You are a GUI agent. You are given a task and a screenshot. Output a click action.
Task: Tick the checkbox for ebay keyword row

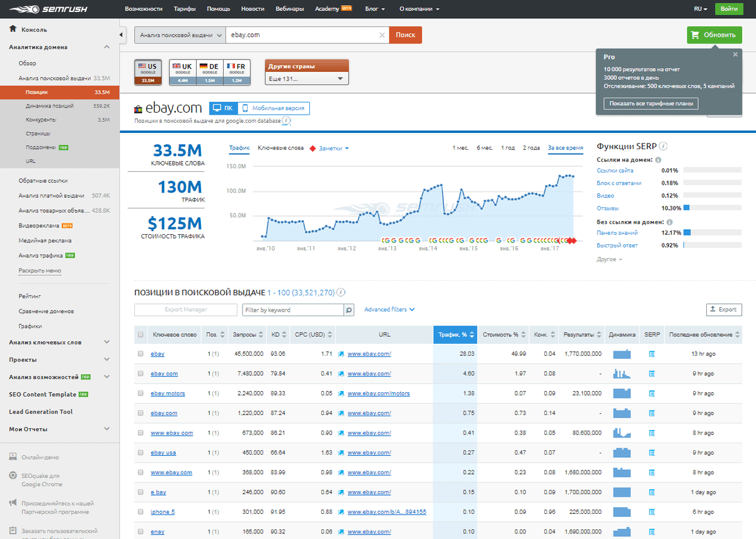pos(140,354)
